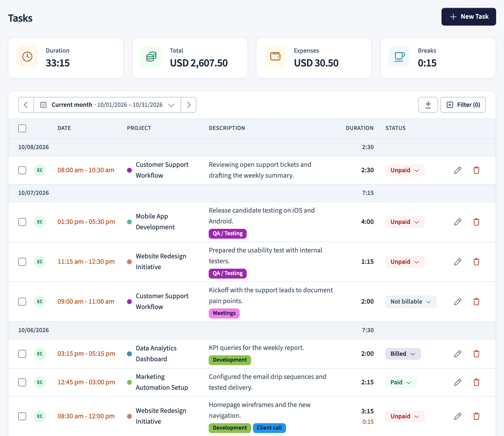Edit the 11:15 am - 12:30 pm task
This screenshot has height=436, width=504.
tap(458, 262)
